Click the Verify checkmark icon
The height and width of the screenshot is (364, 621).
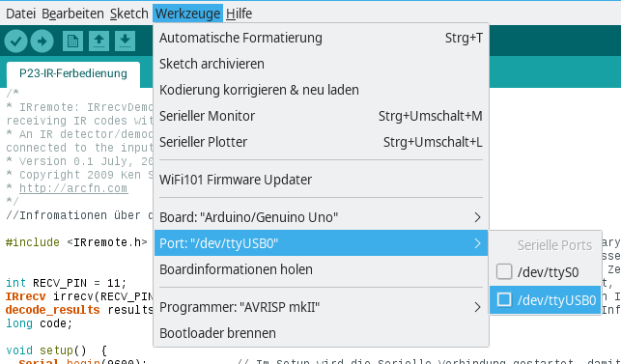pos(15,41)
